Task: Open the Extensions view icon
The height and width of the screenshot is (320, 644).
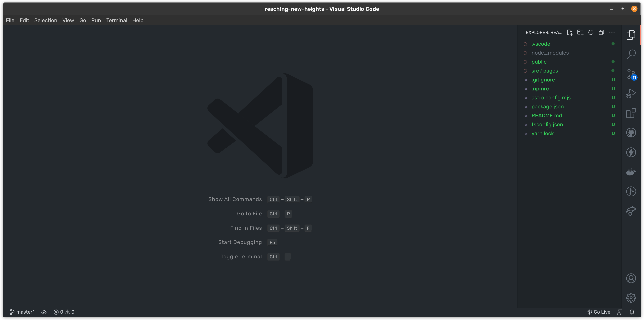Action: point(631,113)
